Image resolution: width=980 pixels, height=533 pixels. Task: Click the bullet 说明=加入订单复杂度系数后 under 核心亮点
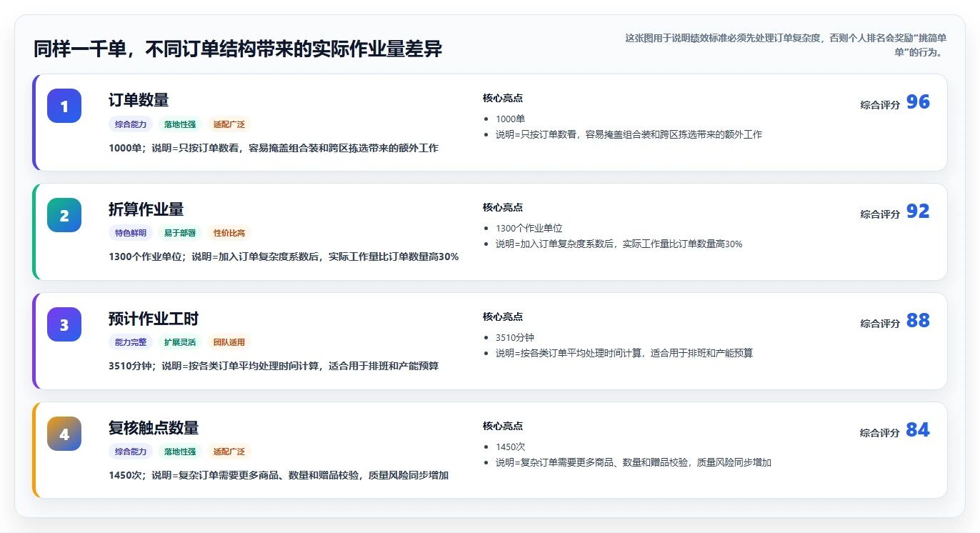click(x=619, y=244)
